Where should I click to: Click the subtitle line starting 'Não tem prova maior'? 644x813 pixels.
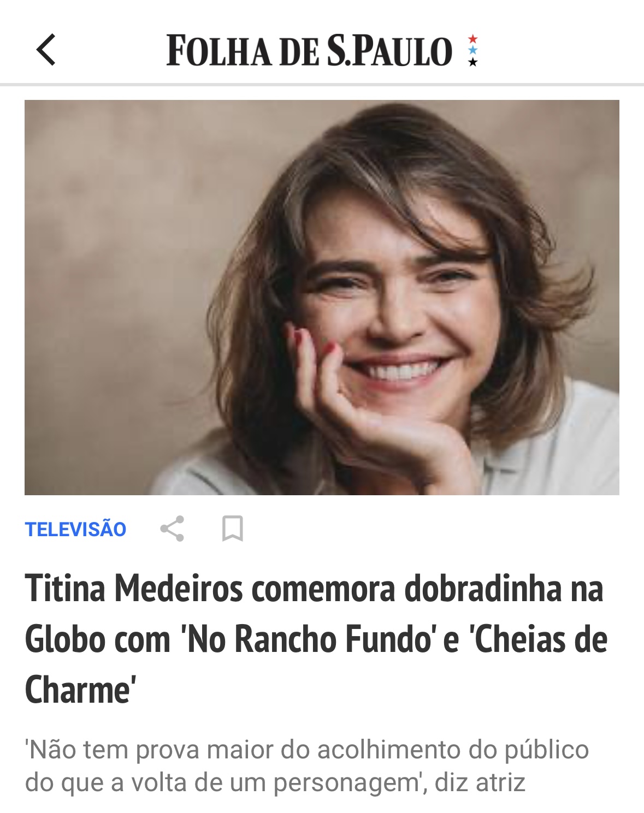(307, 750)
